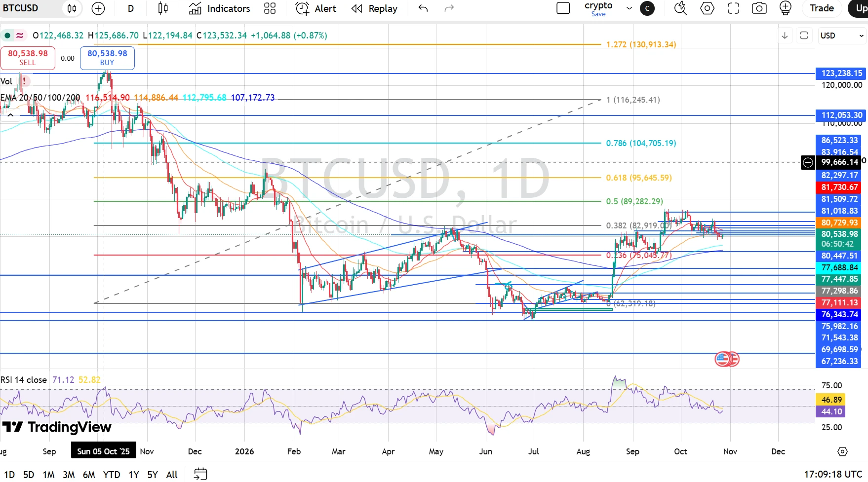Open the BTCUSD symbol search
Image resolution: width=868 pixels, height=482 pixels.
pos(21,8)
